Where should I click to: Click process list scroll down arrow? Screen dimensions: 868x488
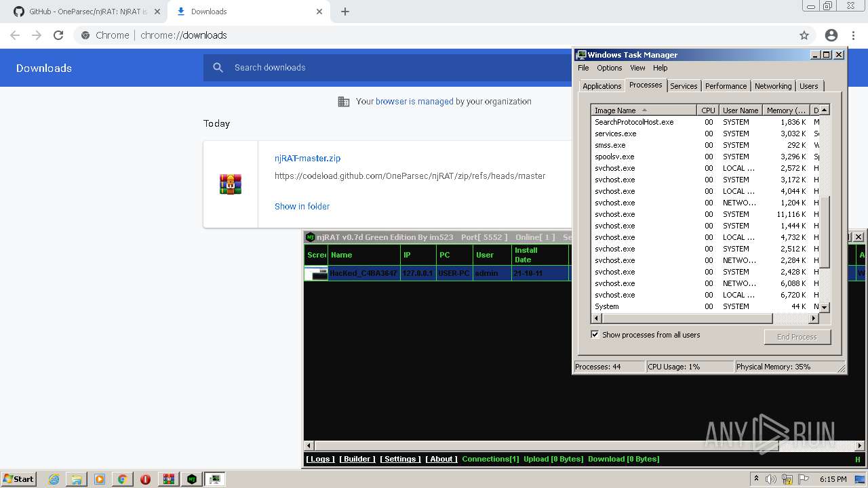825,307
